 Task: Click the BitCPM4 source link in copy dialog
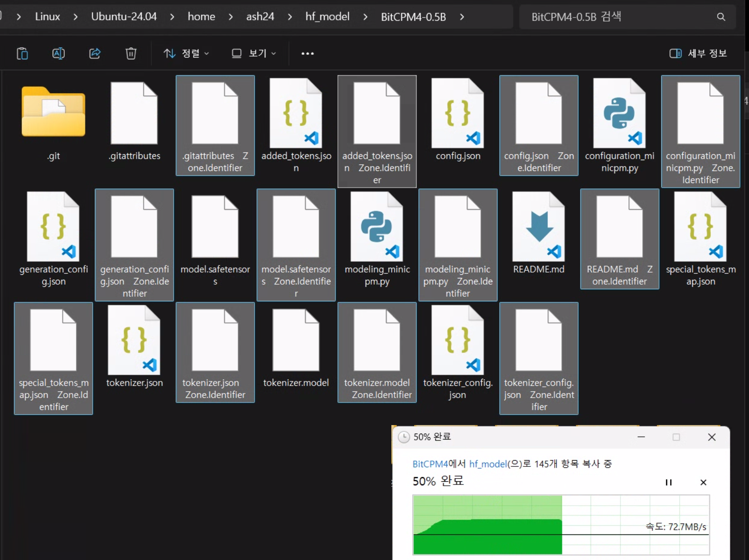point(430,464)
